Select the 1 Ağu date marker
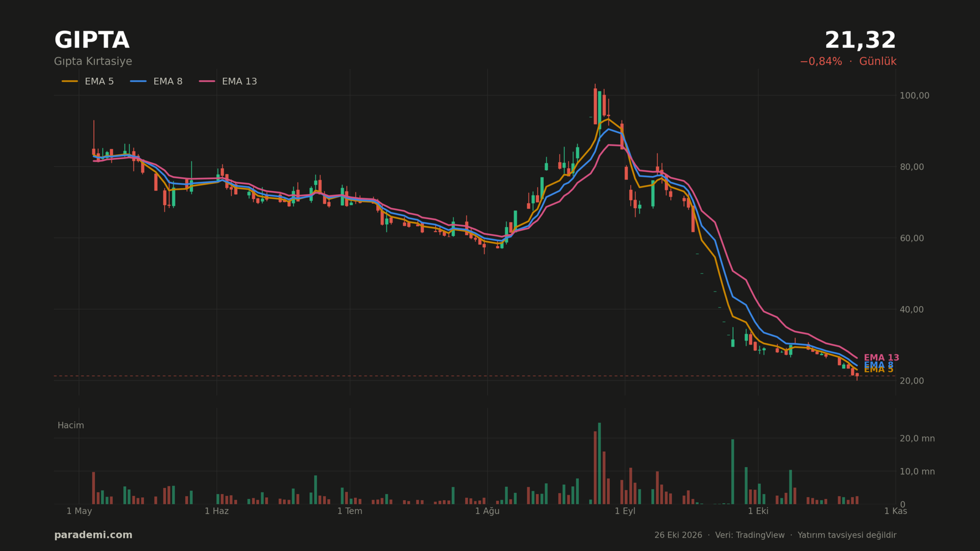Image resolution: width=980 pixels, height=551 pixels. coord(488,511)
